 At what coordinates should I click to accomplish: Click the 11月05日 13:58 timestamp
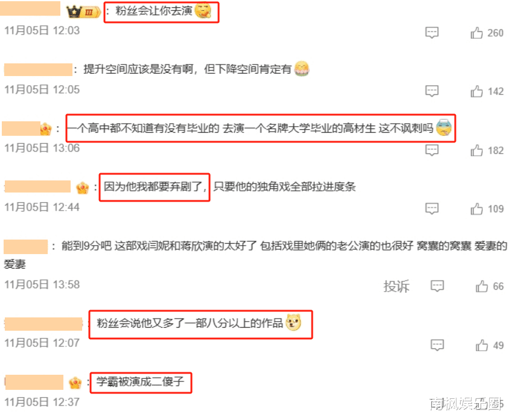point(42,285)
